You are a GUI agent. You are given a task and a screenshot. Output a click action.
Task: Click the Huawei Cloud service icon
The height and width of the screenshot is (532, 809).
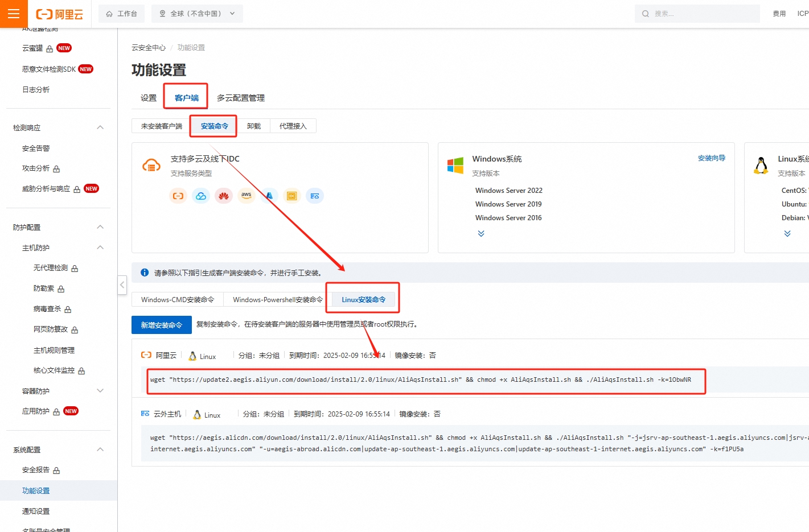coord(224,196)
